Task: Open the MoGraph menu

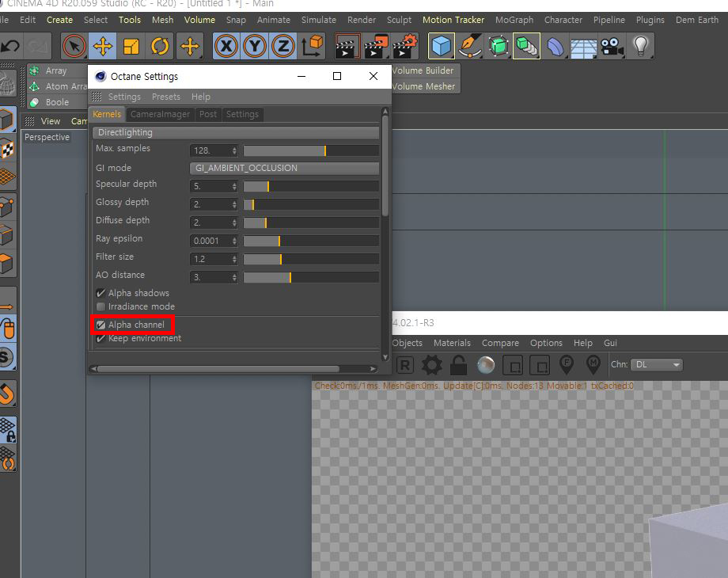Action: click(x=514, y=20)
